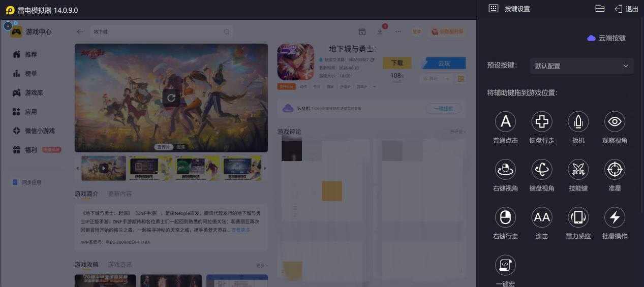This screenshot has width=644, height=287.
Task: Open 云端按键 cloud keys
Action: click(x=606, y=38)
